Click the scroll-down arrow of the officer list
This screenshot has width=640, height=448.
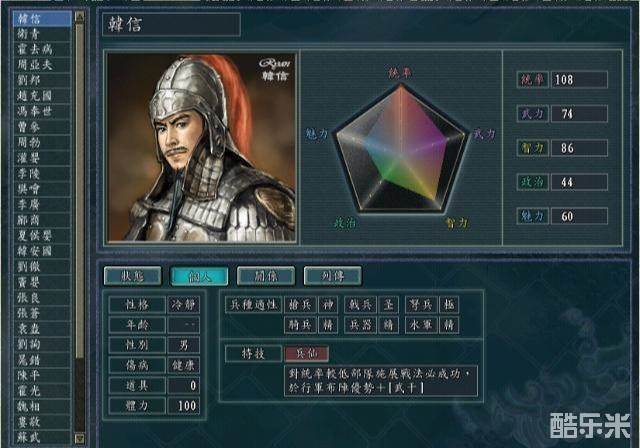(x=80, y=439)
